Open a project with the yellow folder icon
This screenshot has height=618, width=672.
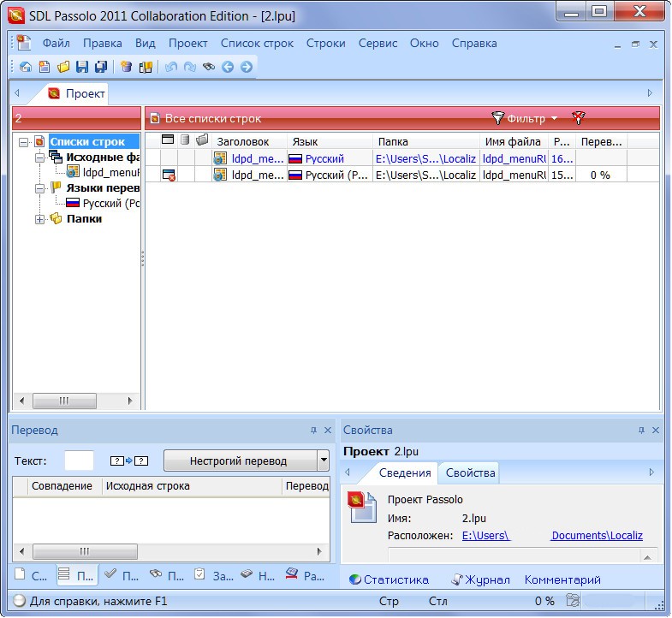pyautogui.click(x=63, y=67)
